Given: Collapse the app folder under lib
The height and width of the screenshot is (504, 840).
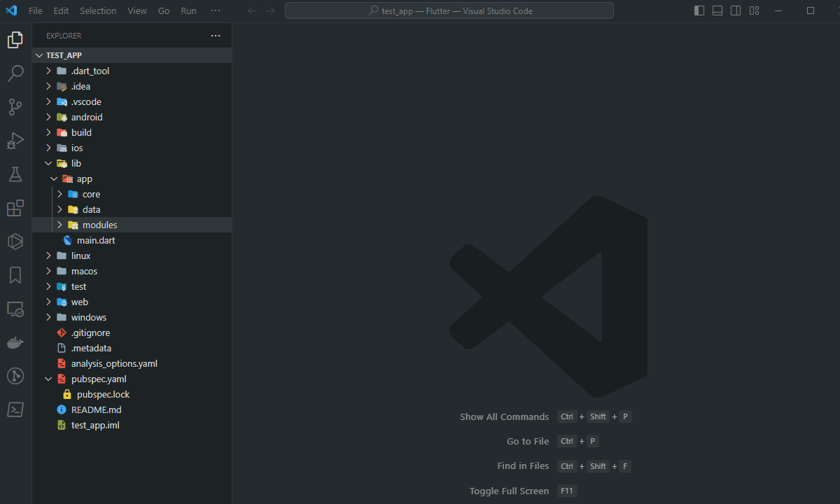Looking at the screenshot, I should 132,178.
